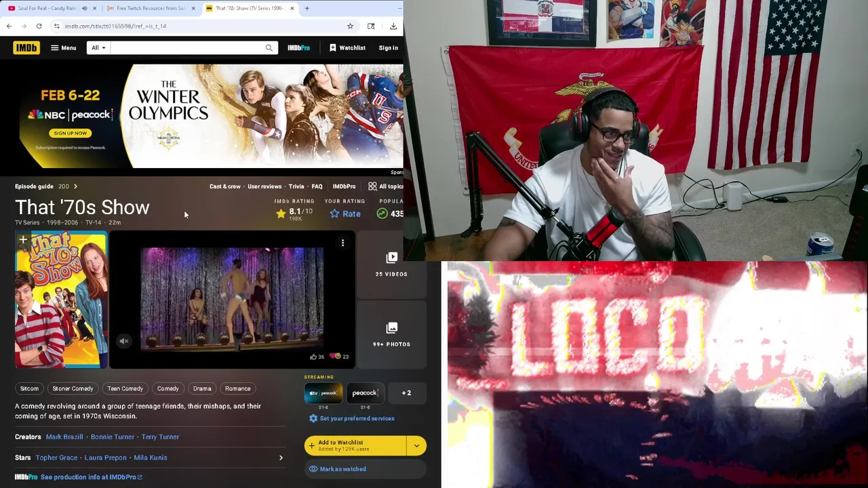Click the yellow star IMDb rating 8.1/10

tap(294, 213)
